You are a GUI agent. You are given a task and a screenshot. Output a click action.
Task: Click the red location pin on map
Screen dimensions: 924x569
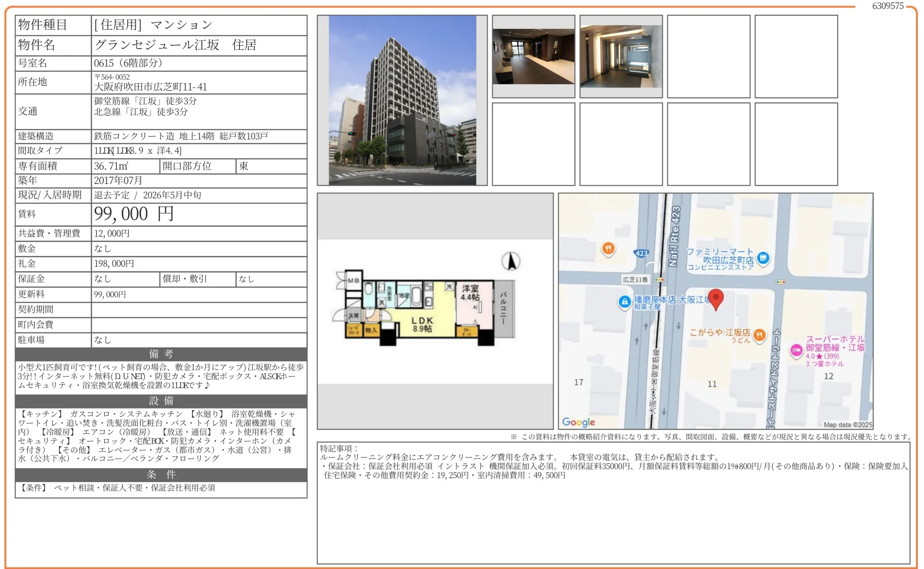click(x=715, y=298)
